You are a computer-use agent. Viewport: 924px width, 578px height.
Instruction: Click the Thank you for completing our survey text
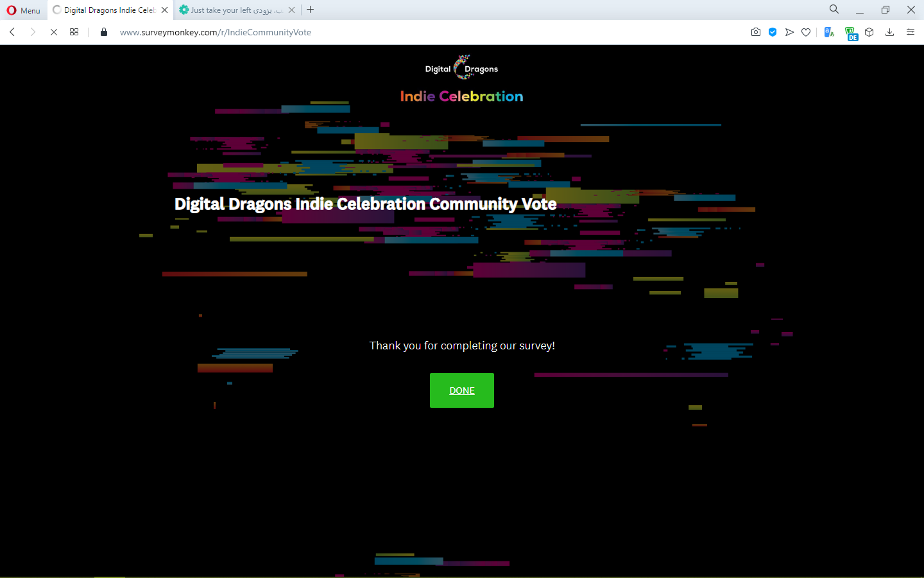click(462, 346)
